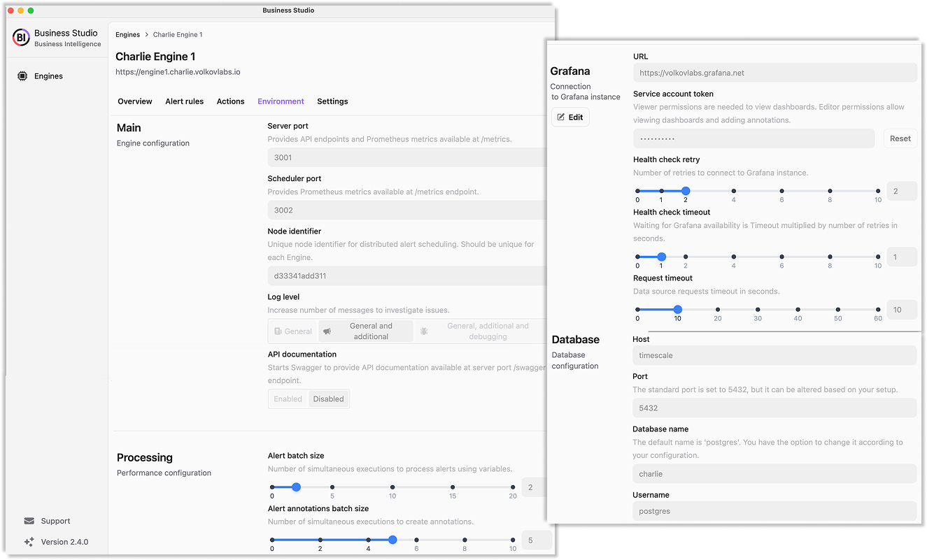This screenshot has width=927, height=560.
Task: Click mark 10 on the Alert batch size slider
Action: click(x=392, y=487)
